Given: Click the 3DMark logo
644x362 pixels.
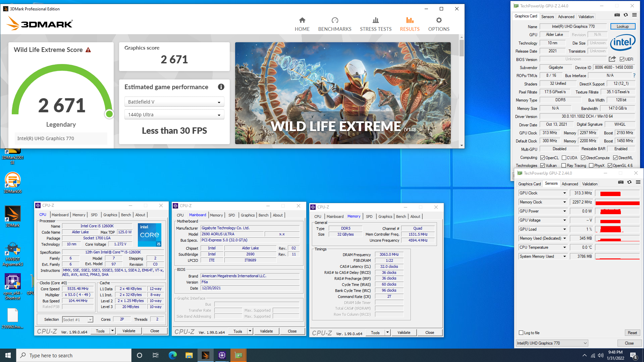Looking at the screenshot, I should point(40,24).
